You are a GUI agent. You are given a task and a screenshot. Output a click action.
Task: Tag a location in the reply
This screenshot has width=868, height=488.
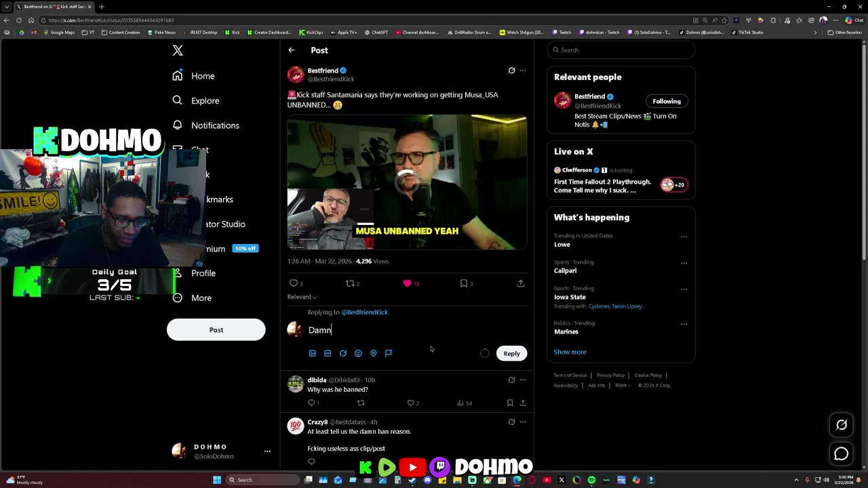tap(373, 353)
